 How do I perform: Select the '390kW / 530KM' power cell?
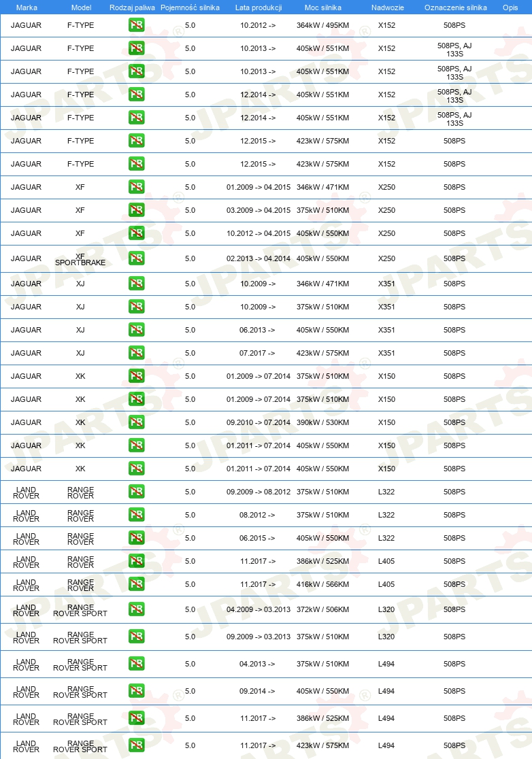click(323, 422)
